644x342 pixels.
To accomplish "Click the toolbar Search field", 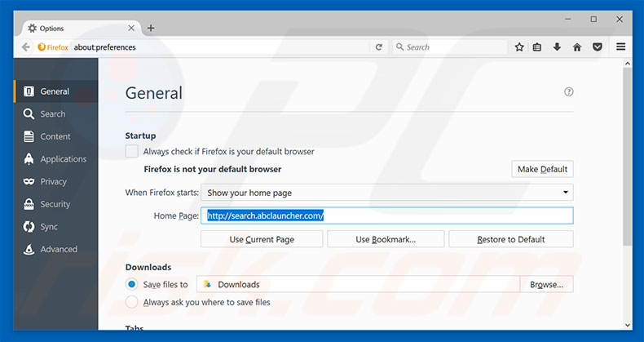I will pos(449,47).
